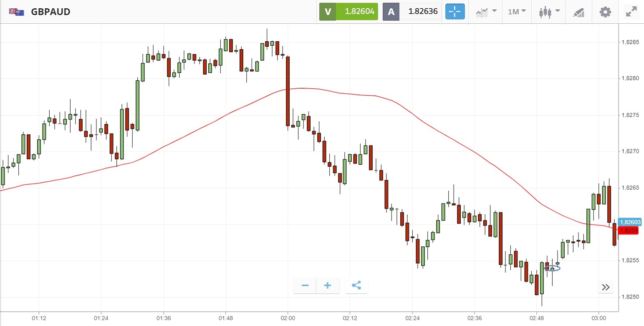
Task: Toggle the crosshair cursor tool
Action: click(x=455, y=12)
